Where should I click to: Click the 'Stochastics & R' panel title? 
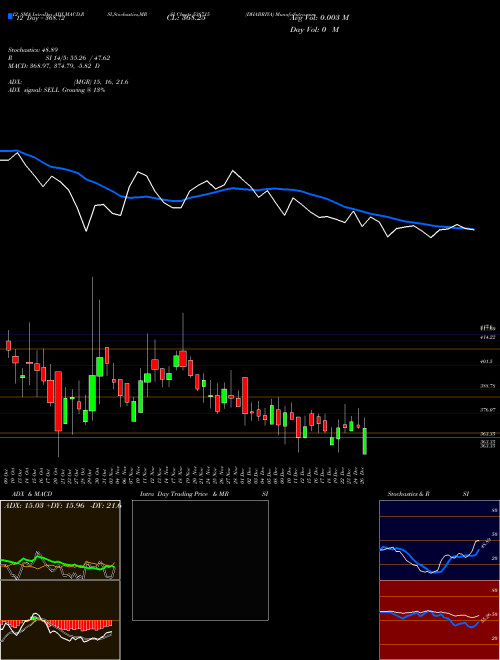pos(408,494)
